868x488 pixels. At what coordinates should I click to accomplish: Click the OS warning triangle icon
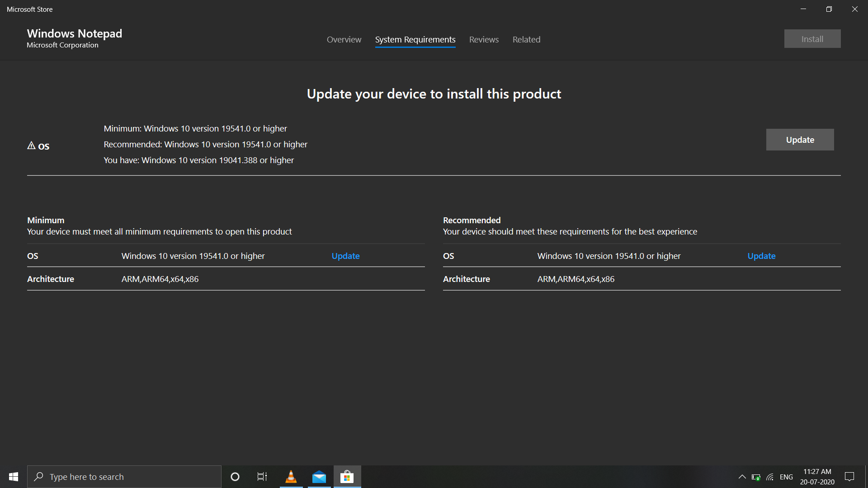point(31,145)
